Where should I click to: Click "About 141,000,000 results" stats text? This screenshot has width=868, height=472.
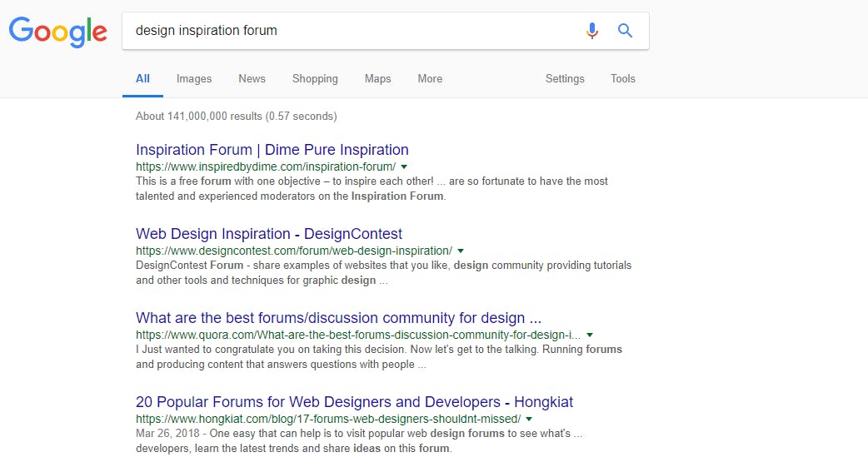237,117
